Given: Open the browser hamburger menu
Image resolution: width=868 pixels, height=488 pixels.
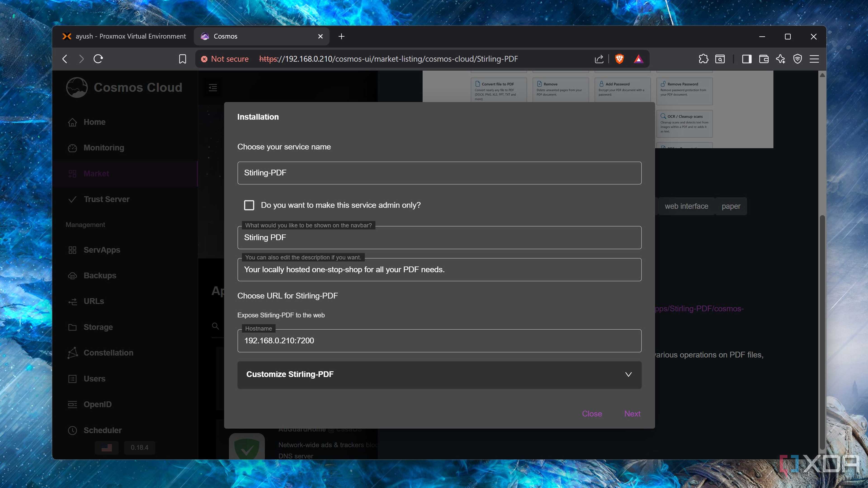Looking at the screenshot, I should tap(814, 59).
